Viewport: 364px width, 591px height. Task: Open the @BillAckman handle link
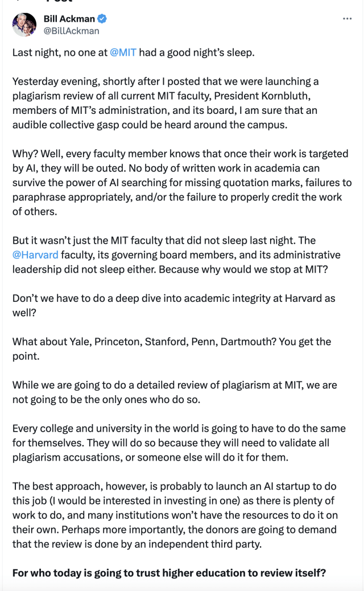tap(72, 31)
